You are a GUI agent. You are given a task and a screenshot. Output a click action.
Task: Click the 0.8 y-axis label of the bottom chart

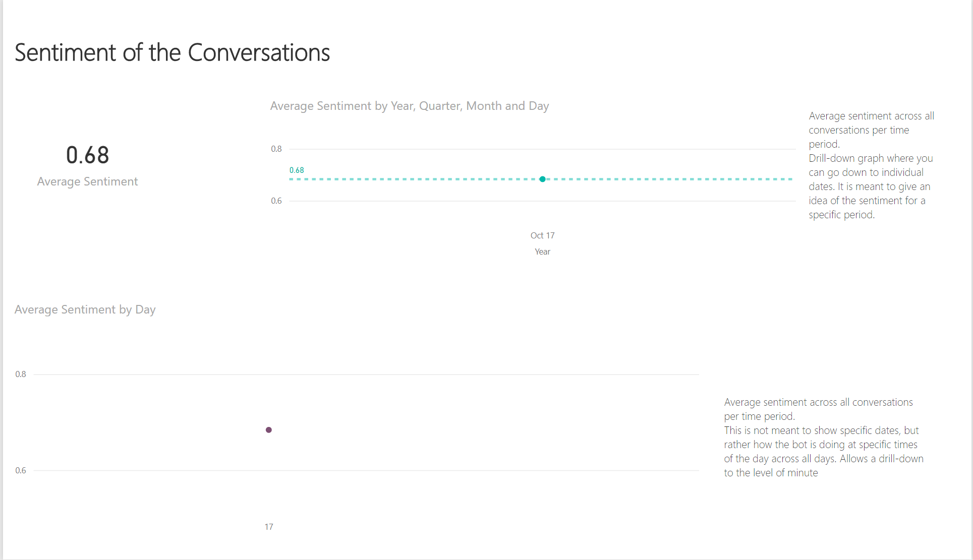(21, 374)
